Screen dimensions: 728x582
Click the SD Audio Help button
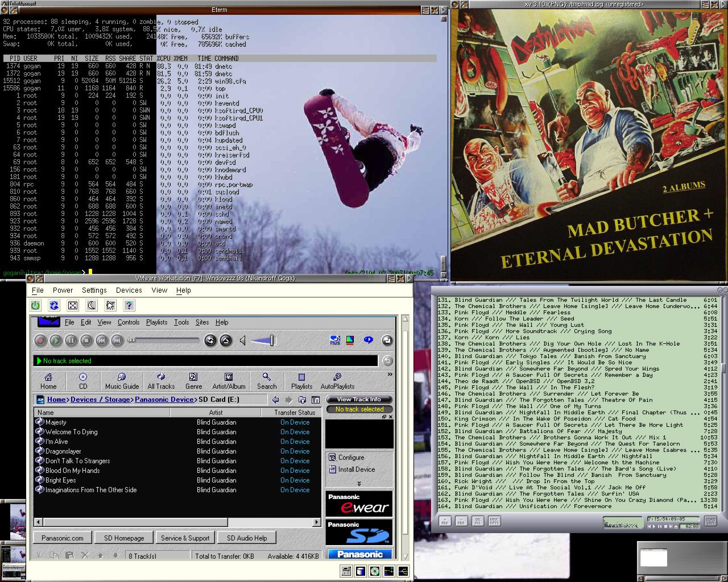click(247, 538)
